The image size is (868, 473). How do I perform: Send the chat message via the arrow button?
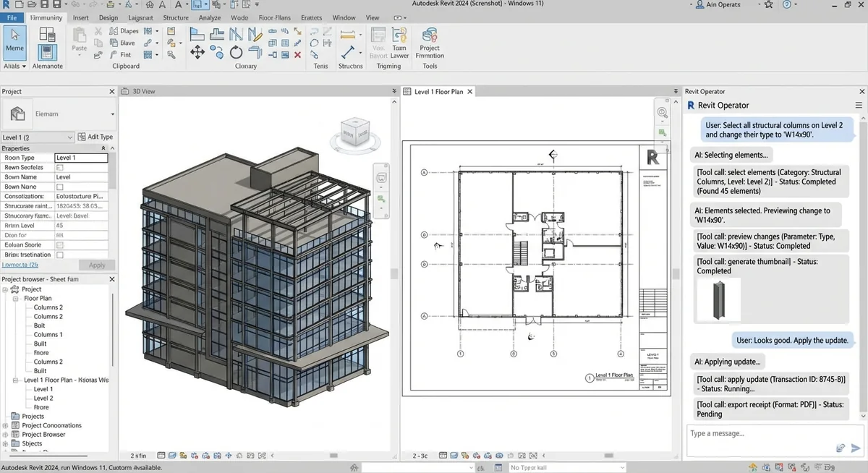pos(855,448)
